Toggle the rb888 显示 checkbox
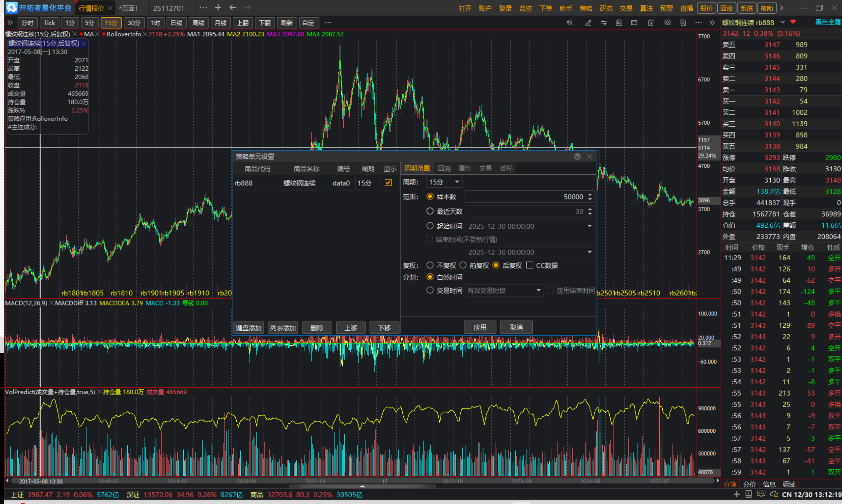Screen dimensions: 842x504 (x=388, y=183)
